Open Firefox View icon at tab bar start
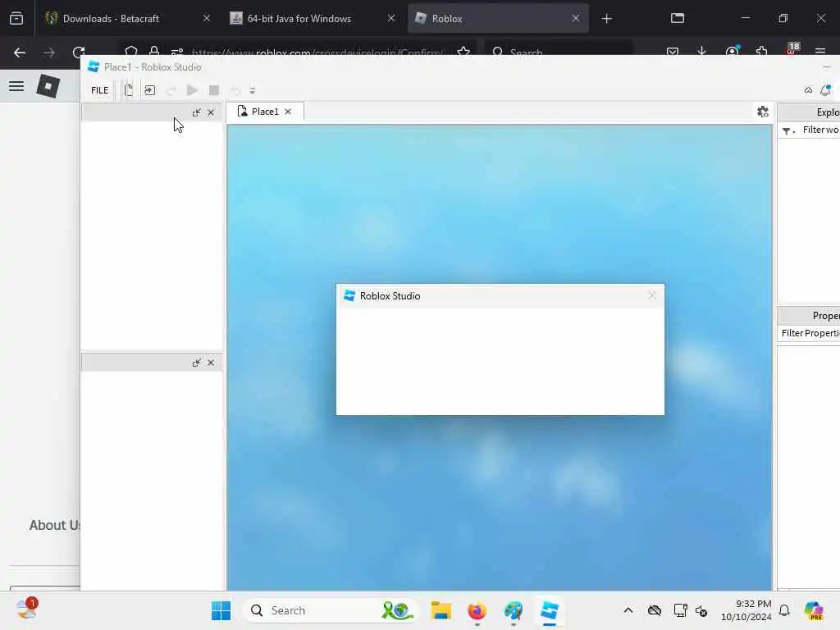Viewport: 840px width, 630px height. (16, 18)
